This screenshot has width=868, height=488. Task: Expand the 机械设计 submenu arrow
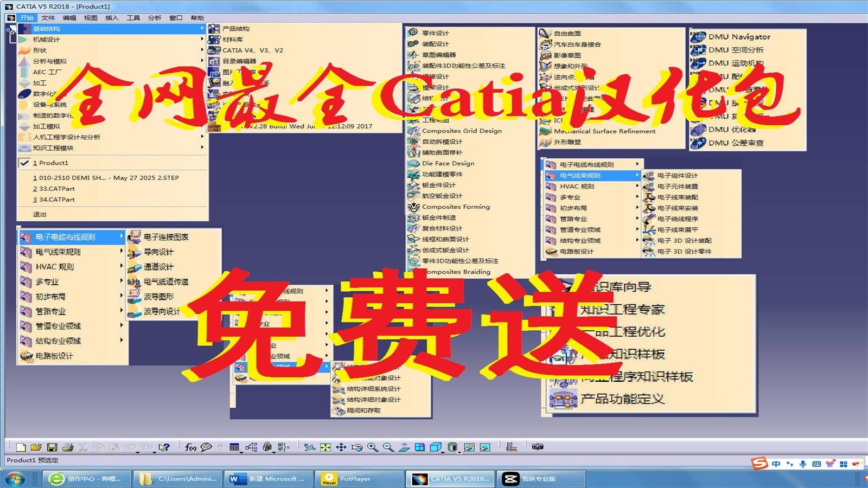click(202, 39)
